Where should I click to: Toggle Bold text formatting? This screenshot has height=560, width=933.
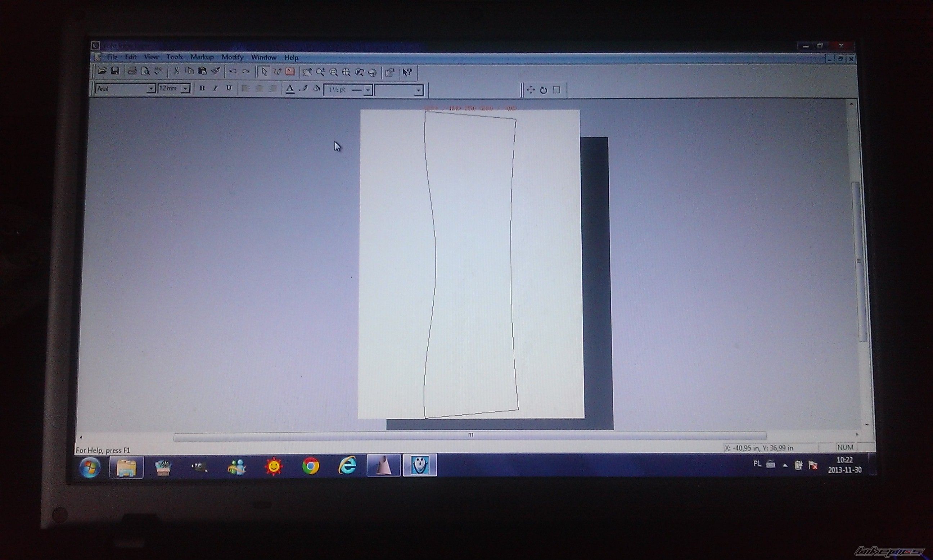click(x=202, y=88)
